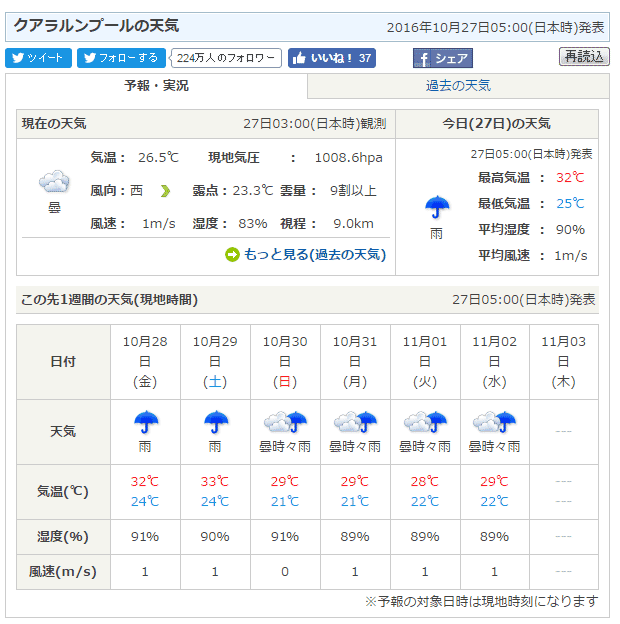Click the Twitter bird icon in ツイート button
The width and height of the screenshot is (620, 624).
click(x=18, y=58)
